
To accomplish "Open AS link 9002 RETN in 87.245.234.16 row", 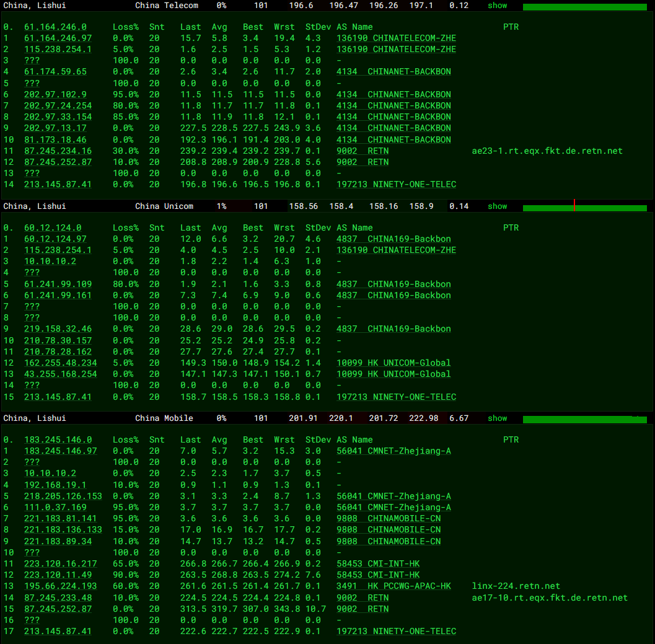I will click(362, 151).
